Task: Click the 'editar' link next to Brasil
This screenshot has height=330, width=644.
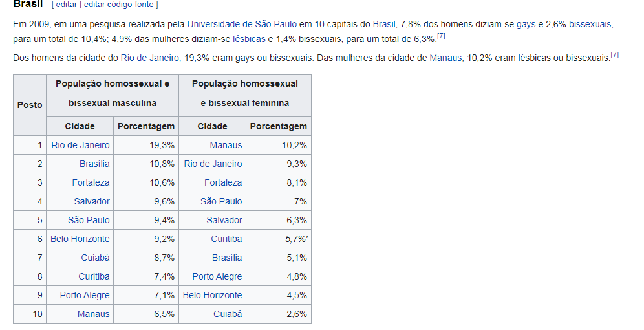Action: 66,5
